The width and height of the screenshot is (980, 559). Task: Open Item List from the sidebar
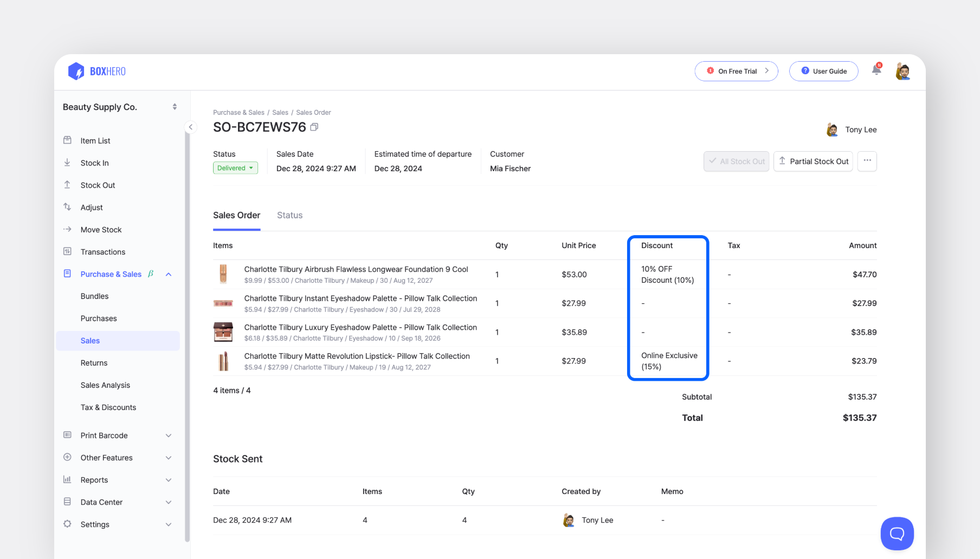(95, 140)
